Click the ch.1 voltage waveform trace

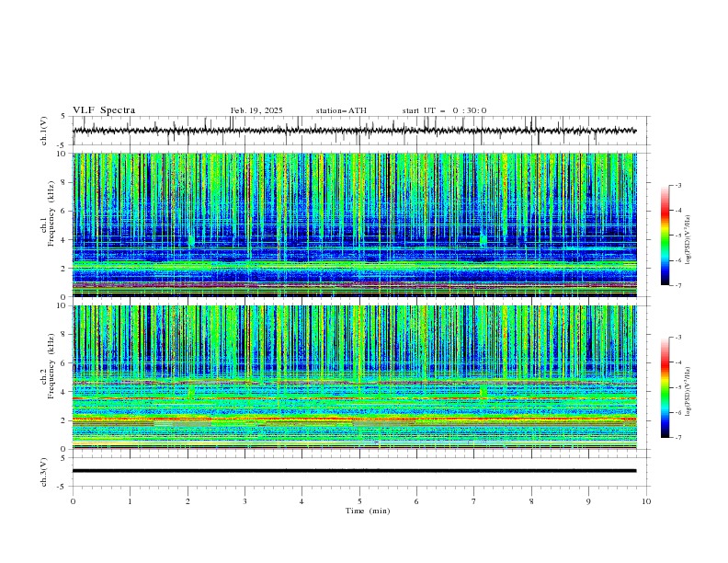point(354,131)
